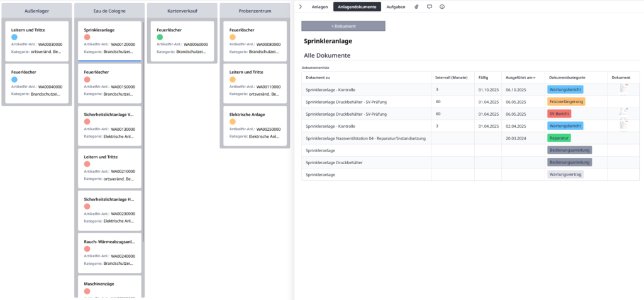Click red status dot on Sprinkleranlage card
The width and height of the screenshot is (644, 300).
pyautogui.click(x=87, y=37)
